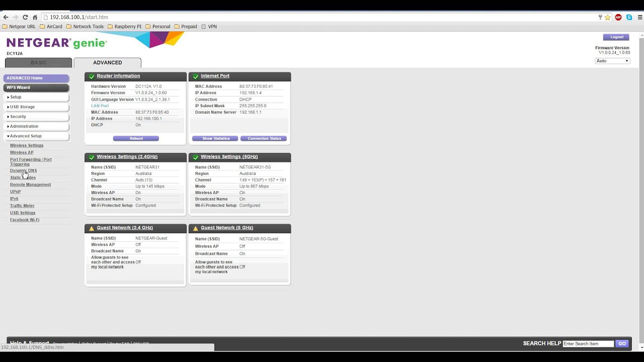The height and width of the screenshot is (362, 644).
Task: Open the VPN bookmark
Action: pyautogui.click(x=209, y=27)
